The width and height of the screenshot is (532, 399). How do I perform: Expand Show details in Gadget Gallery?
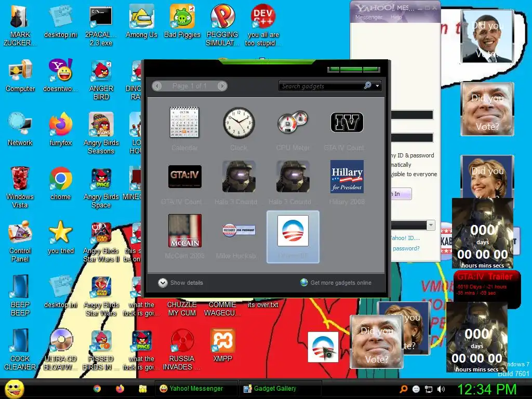[180, 283]
